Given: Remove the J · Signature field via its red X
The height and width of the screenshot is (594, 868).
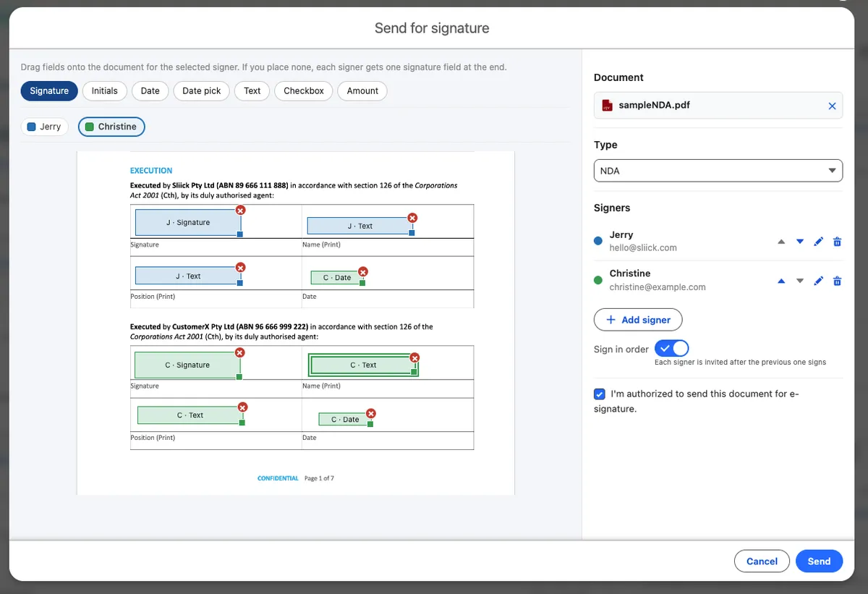Looking at the screenshot, I should [241, 210].
